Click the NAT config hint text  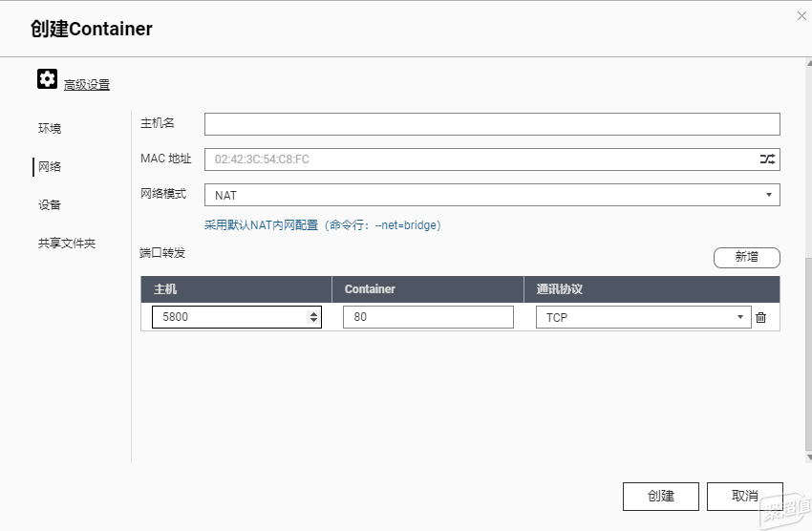point(322,225)
